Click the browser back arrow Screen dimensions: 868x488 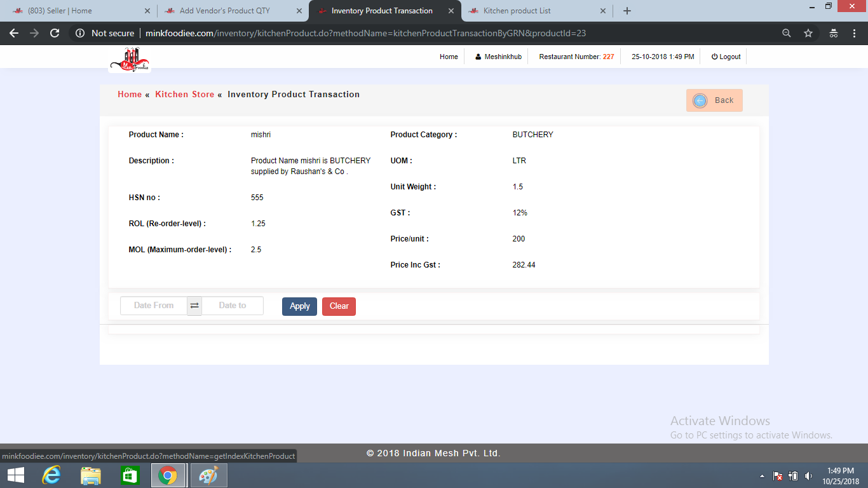[x=14, y=33]
